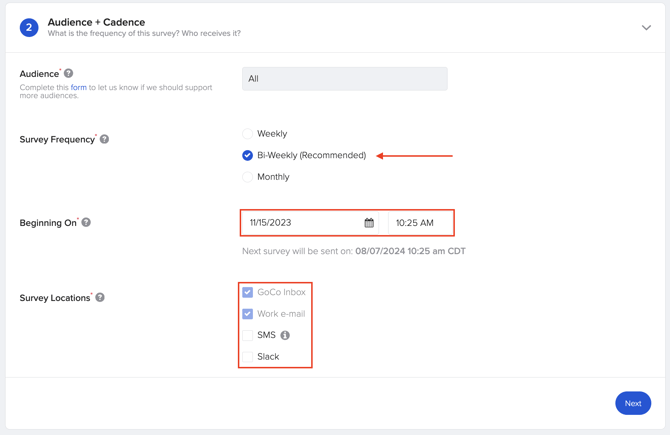
Task: Toggle the GoCo Inbox checkbox
Action: (247, 292)
